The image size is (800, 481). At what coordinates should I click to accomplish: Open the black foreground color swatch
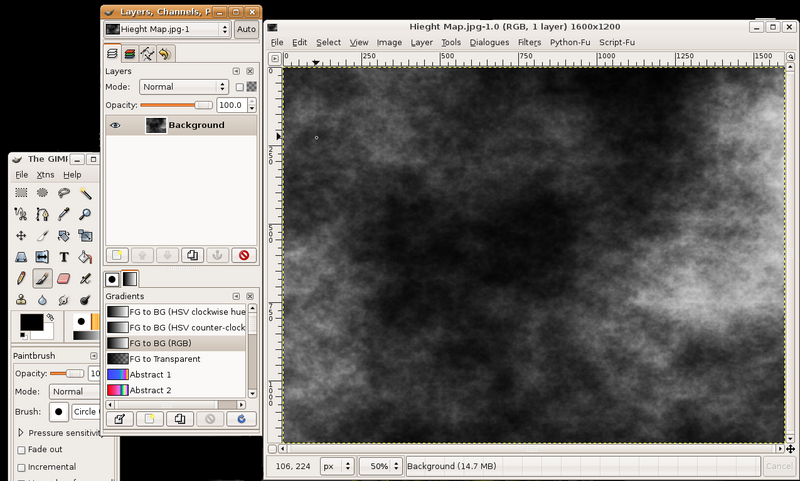coord(31,322)
